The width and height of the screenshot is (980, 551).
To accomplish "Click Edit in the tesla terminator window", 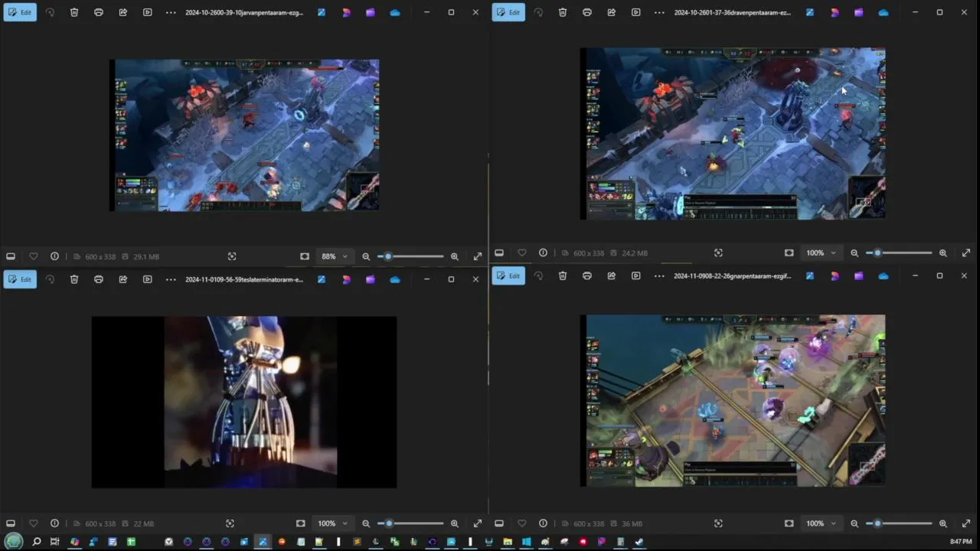I will [20, 279].
